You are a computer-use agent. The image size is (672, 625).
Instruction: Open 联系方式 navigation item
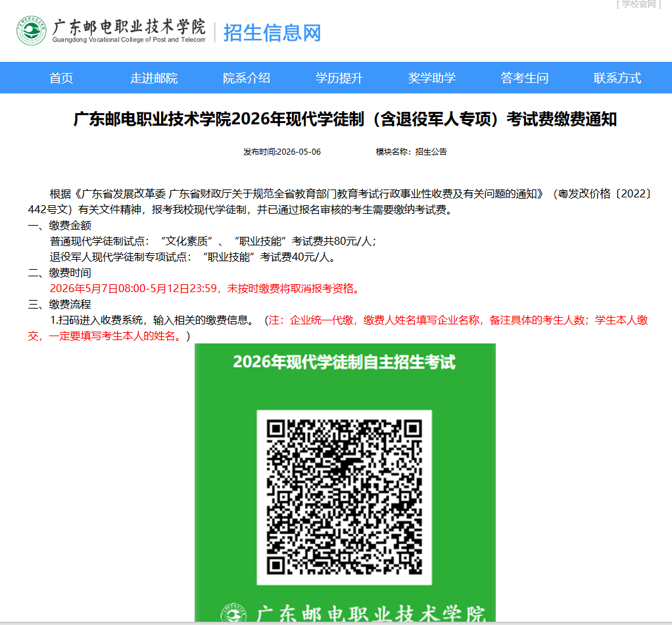point(617,78)
